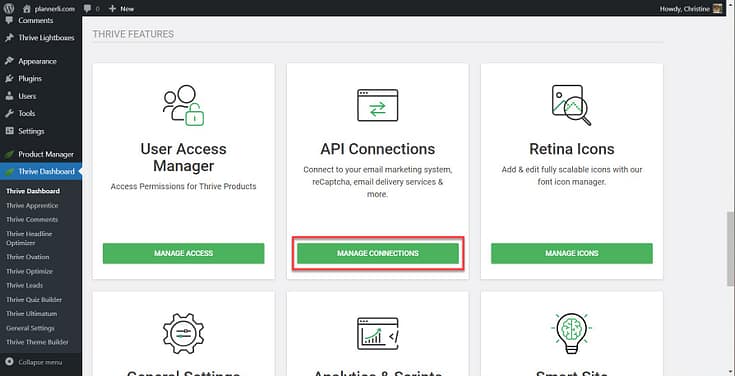Screen dimensions: 735x376
Task: Click the Manage Access button
Action: (183, 253)
